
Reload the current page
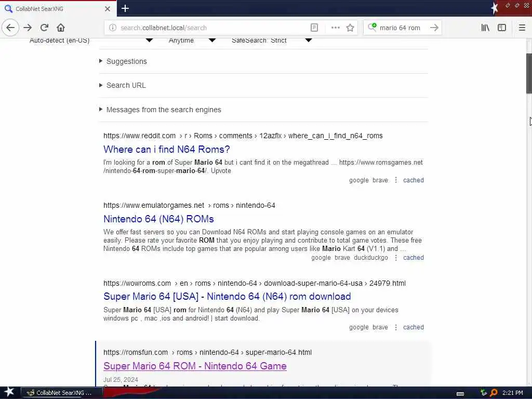[x=44, y=28]
